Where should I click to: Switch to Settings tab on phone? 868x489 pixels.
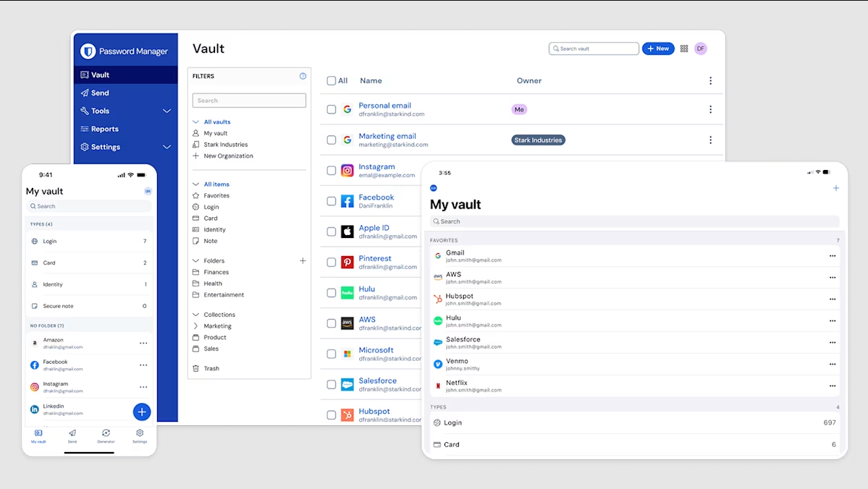pos(140,436)
